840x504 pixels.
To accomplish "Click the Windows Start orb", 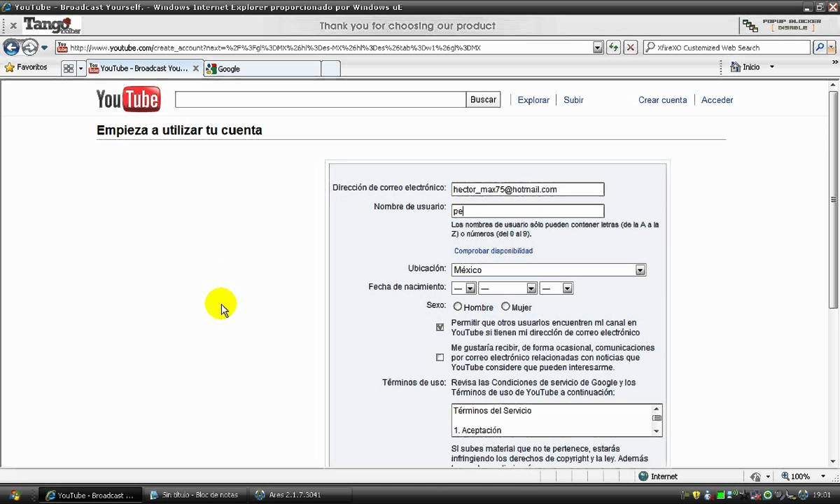I will click(15, 495).
